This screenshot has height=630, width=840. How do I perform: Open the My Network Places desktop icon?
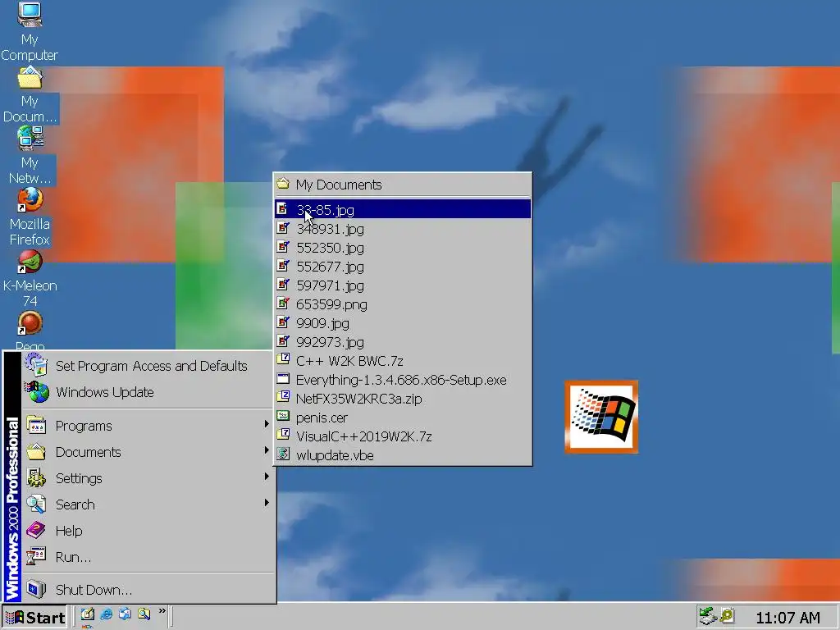(x=30, y=155)
